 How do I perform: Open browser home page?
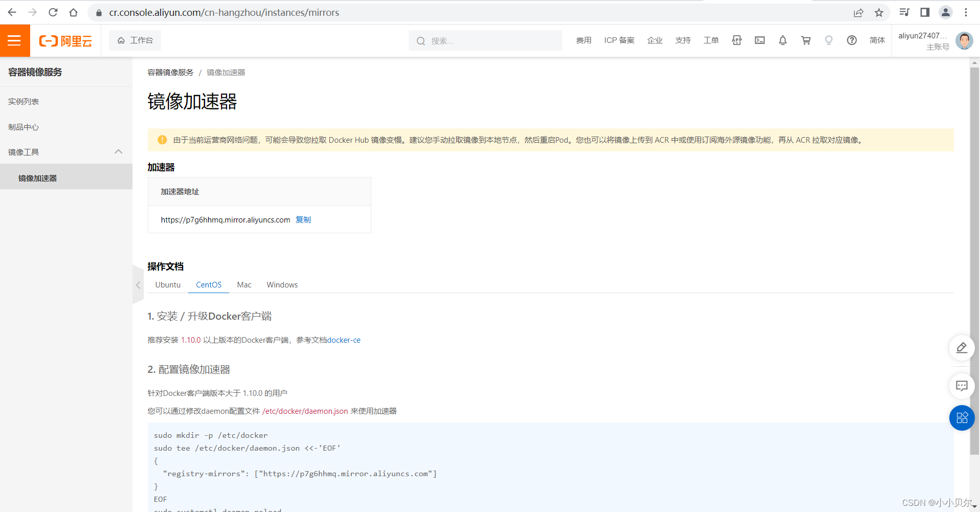coord(73,12)
